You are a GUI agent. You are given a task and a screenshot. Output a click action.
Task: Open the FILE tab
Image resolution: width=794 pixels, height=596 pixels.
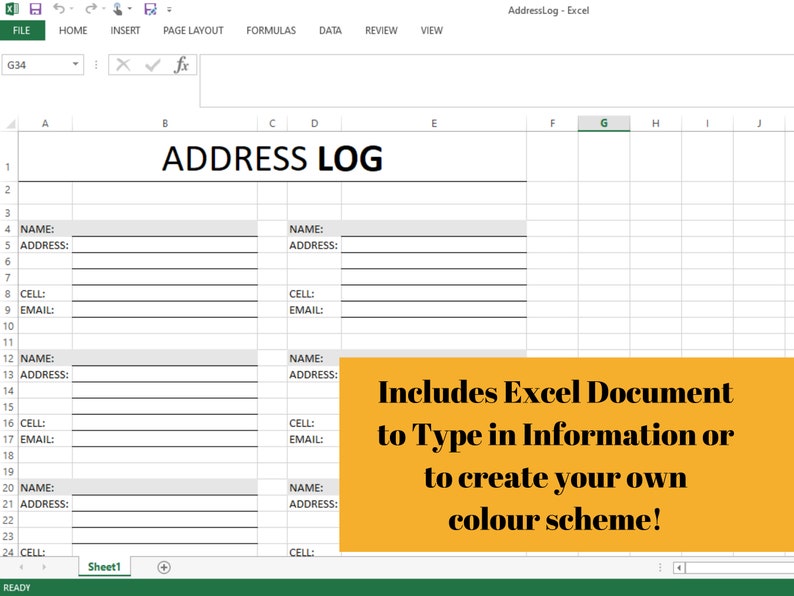click(x=22, y=30)
